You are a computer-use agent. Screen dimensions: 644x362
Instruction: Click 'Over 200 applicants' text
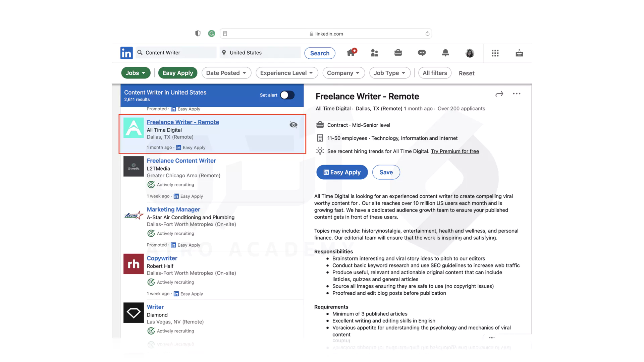pos(461,109)
